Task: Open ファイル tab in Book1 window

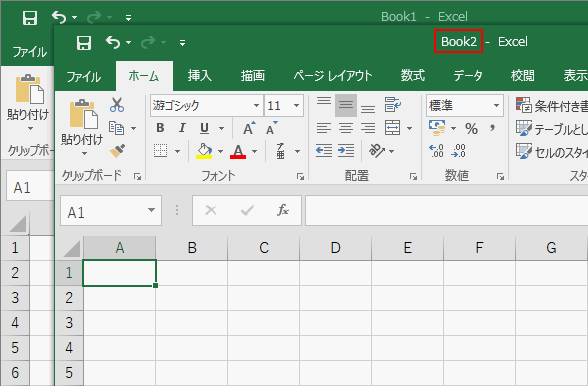Action: (30, 52)
